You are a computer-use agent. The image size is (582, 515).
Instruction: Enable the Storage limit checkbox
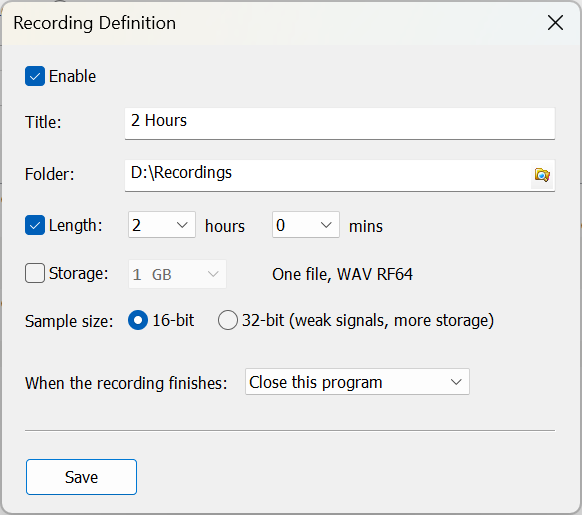click(35, 273)
